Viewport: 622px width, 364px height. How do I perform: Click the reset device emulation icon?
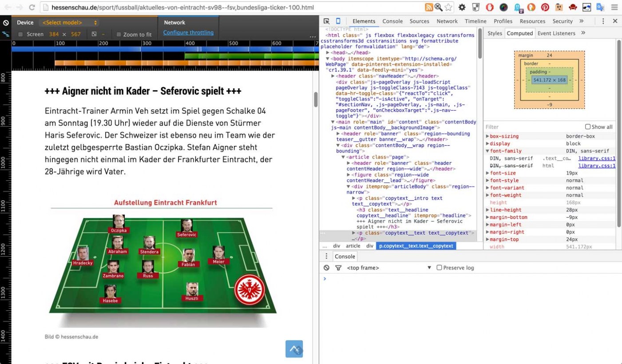tap(6, 23)
